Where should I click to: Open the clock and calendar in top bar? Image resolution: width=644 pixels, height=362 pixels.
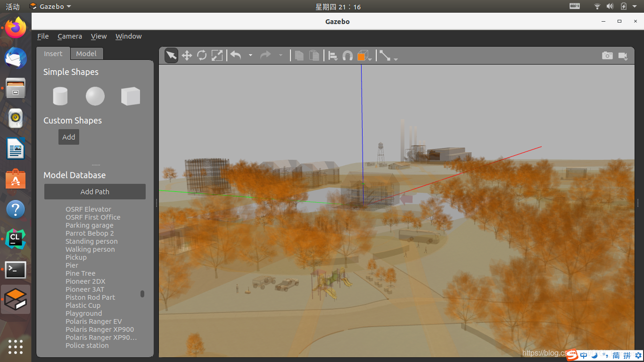point(338,7)
